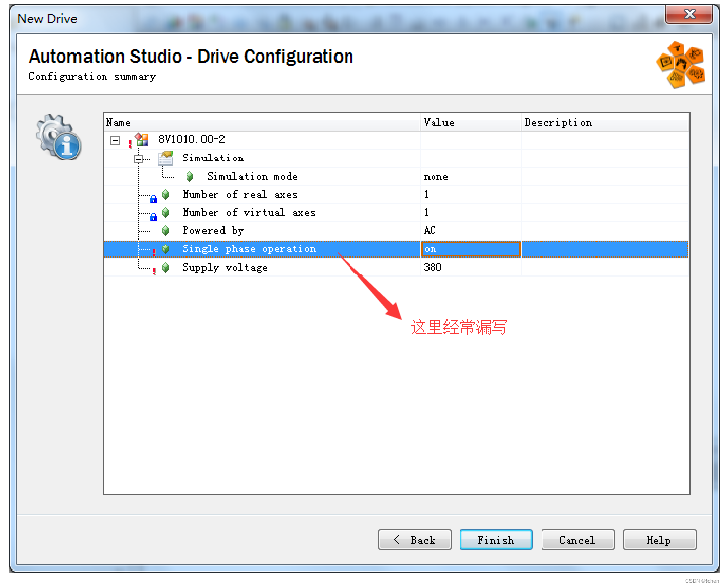The height and width of the screenshot is (588, 727).
Task: Select the Simulation tree row
Action: 396,158
